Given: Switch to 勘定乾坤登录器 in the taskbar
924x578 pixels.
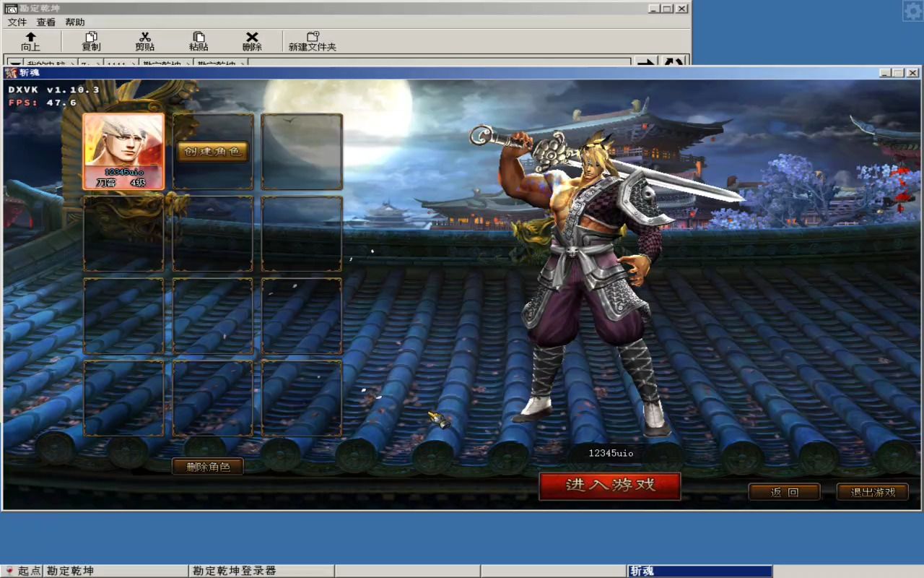Looking at the screenshot, I should point(235,571).
